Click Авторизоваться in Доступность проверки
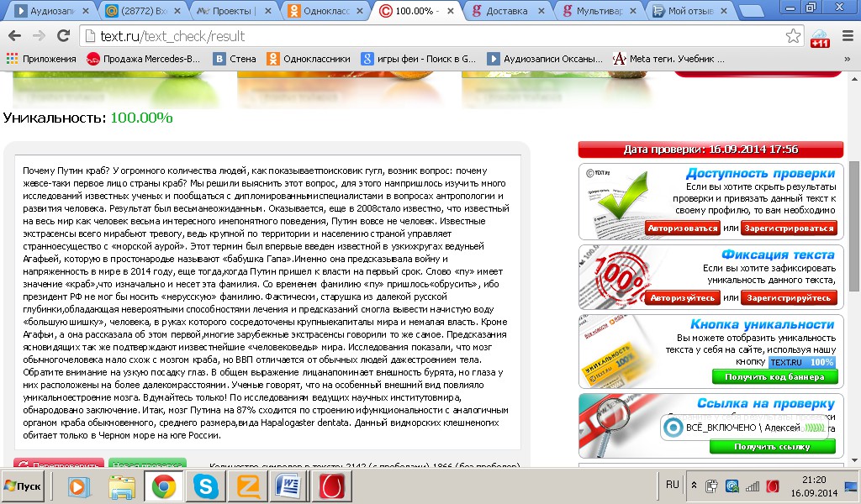 [683, 228]
